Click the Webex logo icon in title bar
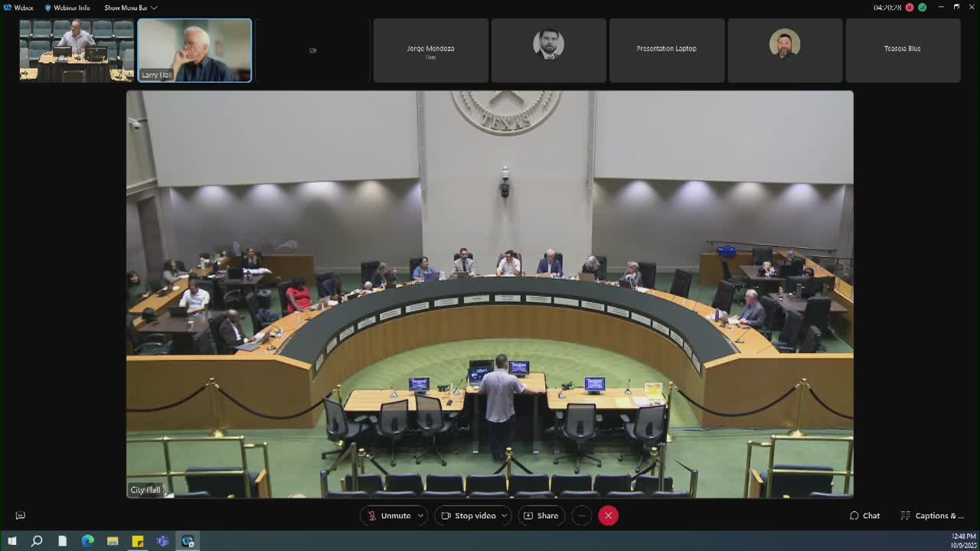Screen dimensions: 980x551 pyautogui.click(x=8, y=8)
